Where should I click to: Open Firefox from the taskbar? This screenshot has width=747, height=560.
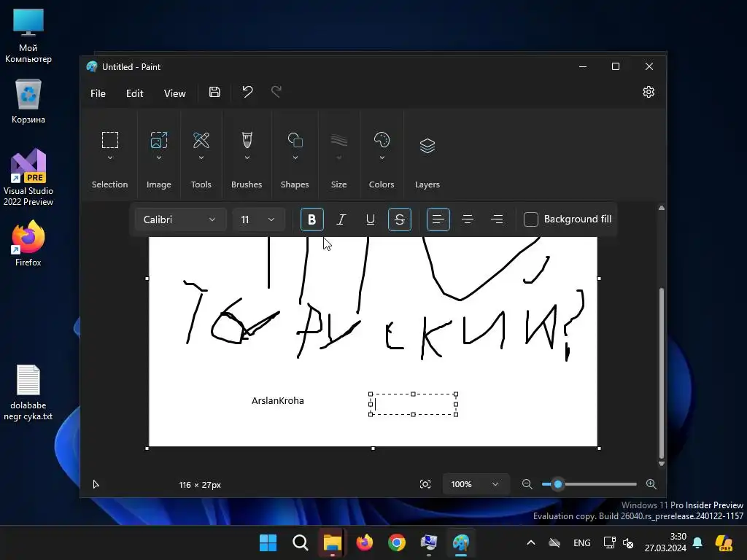365,542
